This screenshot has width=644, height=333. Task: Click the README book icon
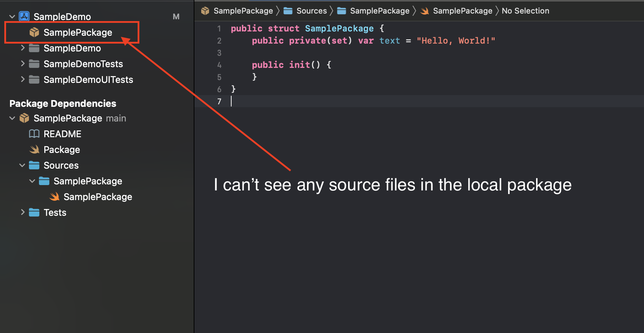pos(34,134)
